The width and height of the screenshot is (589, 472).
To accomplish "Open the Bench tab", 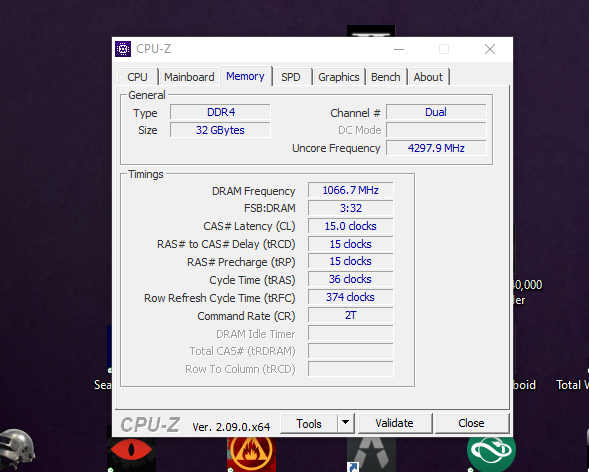I will pyautogui.click(x=386, y=77).
